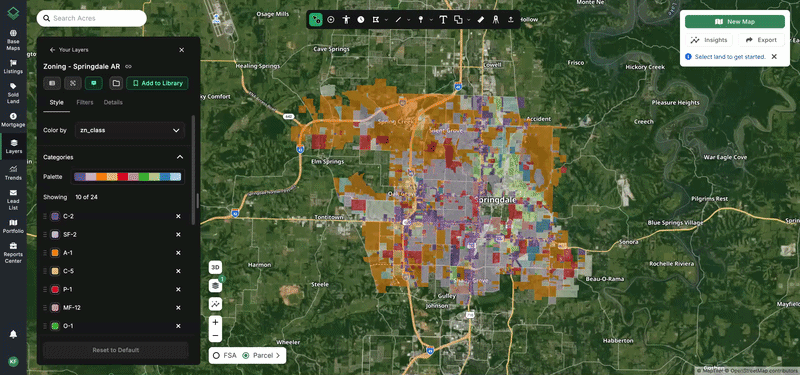Image resolution: width=800 pixels, height=375 pixels.
Task: Click the Search Acres field
Action: 92,18
